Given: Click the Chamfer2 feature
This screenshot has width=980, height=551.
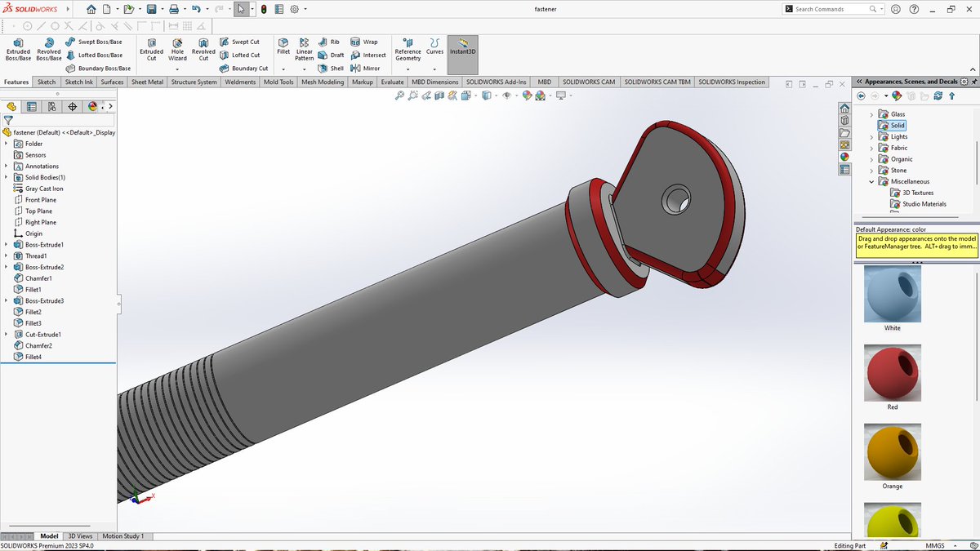Looking at the screenshot, I should point(33,345).
